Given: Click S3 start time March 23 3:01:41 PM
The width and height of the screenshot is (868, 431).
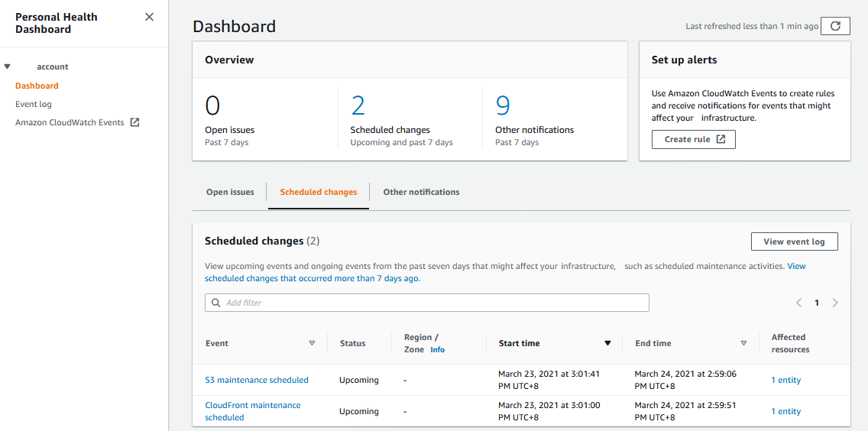Looking at the screenshot, I should pyautogui.click(x=549, y=380).
